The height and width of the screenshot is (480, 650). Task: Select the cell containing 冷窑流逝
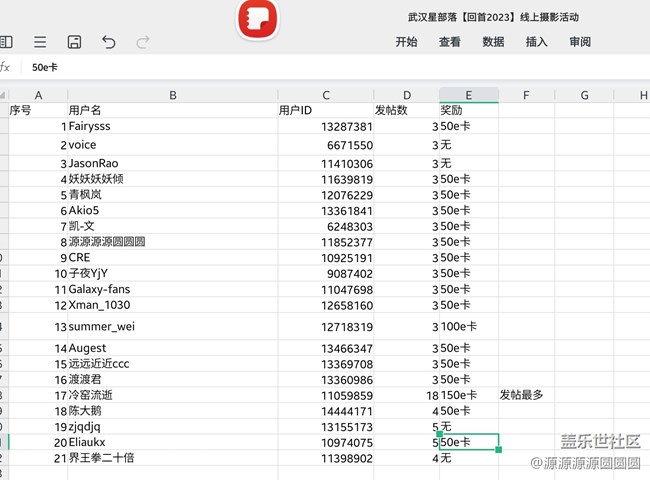[173, 395]
